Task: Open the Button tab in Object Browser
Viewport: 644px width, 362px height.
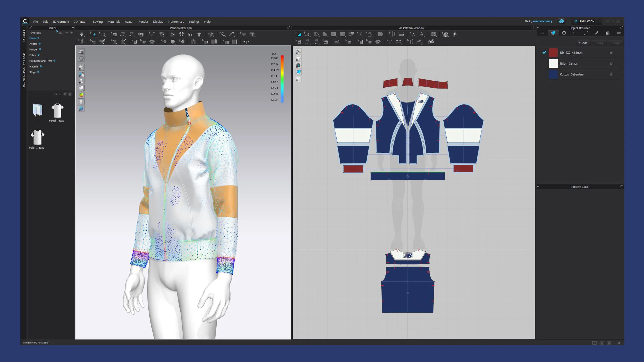Action: (x=564, y=33)
